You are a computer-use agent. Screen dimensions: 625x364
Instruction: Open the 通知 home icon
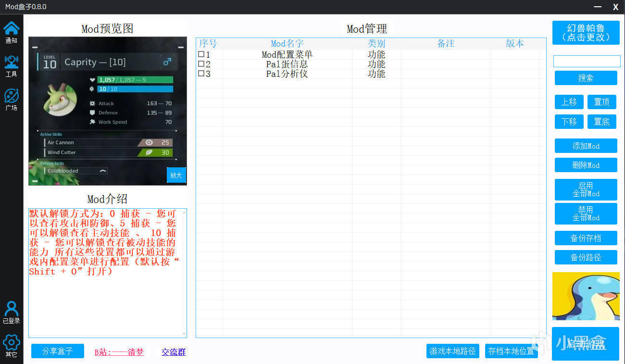12,32
